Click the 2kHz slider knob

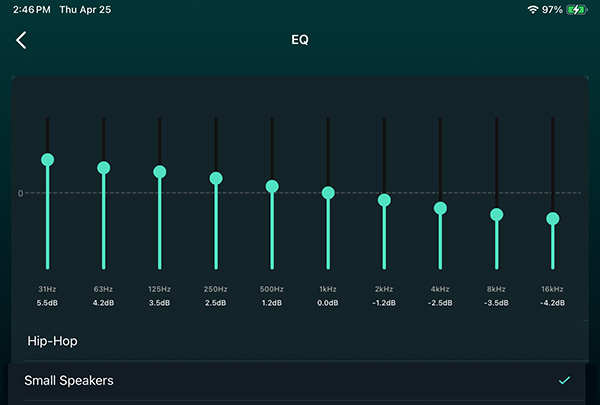384,200
